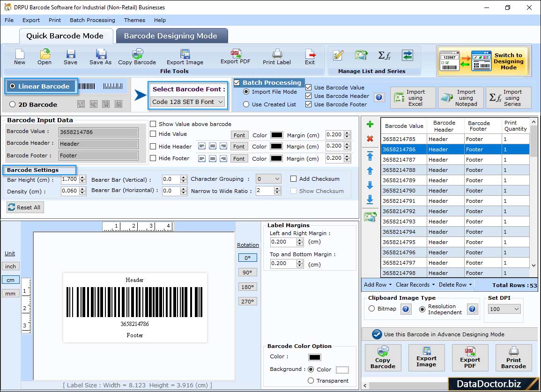Set rotation to 90 degrees
Image resolution: width=541 pixels, height=392 pixels.
[x=247, y=272]
